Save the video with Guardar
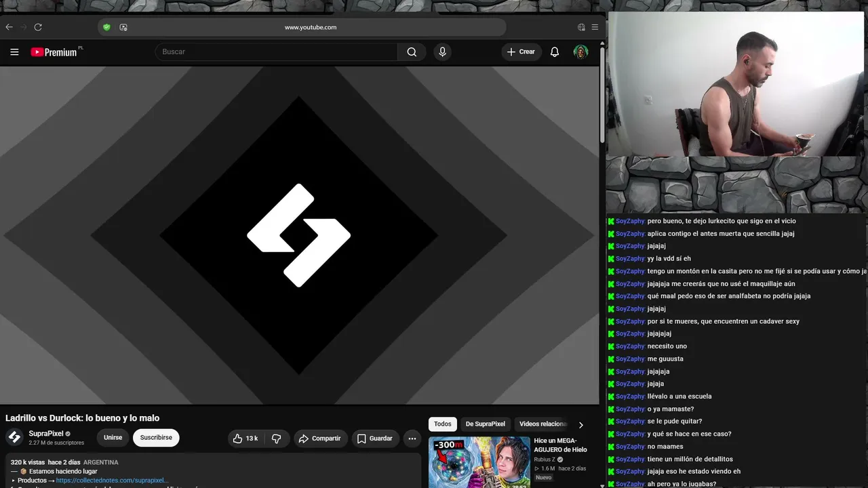Image resolution: width=868 pixels, height=488 pixels. point(375,439)
